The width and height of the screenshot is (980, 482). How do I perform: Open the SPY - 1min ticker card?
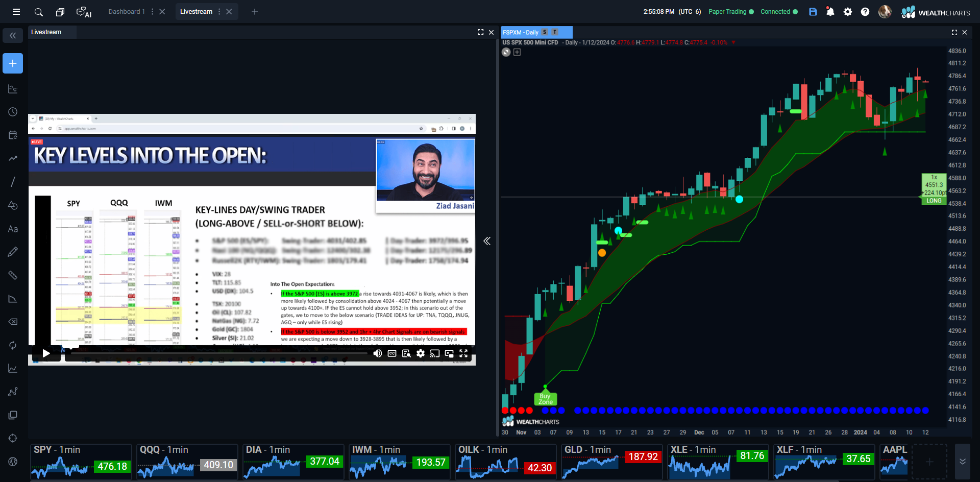[x=81, y=462]
